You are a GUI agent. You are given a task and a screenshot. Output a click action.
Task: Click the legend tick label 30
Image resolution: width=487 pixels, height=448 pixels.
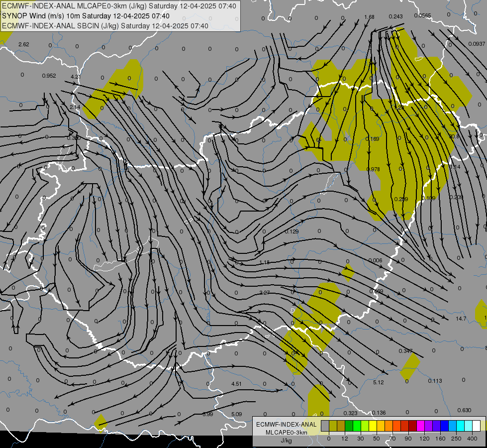(361, 439)
